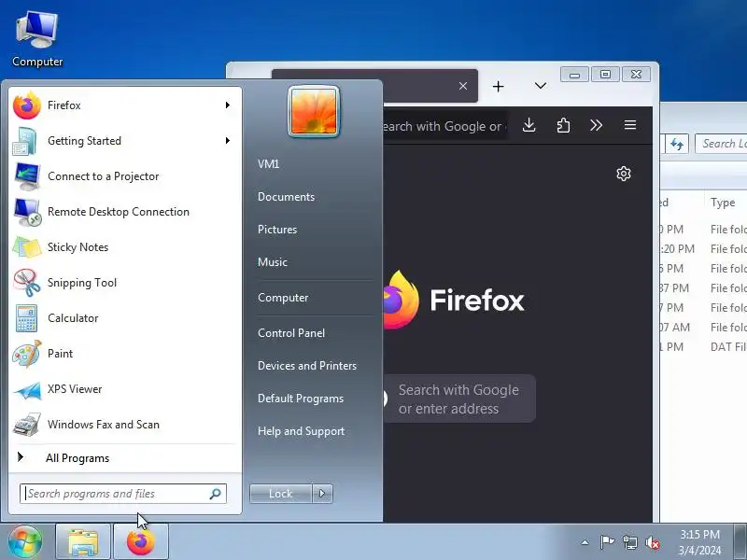Click the Firefox address bar
This screenshot has height=560, width=747.
445,126
